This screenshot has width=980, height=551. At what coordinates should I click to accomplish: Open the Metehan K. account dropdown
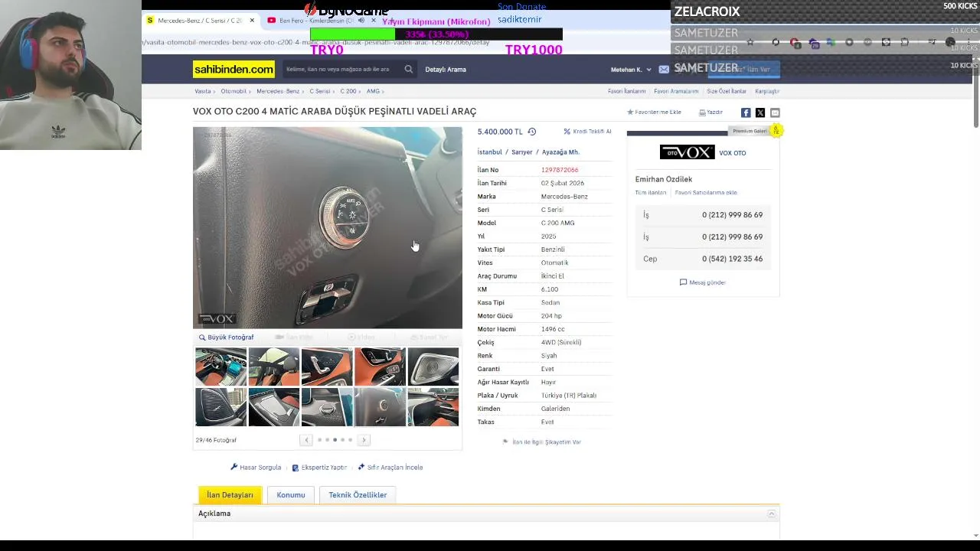631,70
